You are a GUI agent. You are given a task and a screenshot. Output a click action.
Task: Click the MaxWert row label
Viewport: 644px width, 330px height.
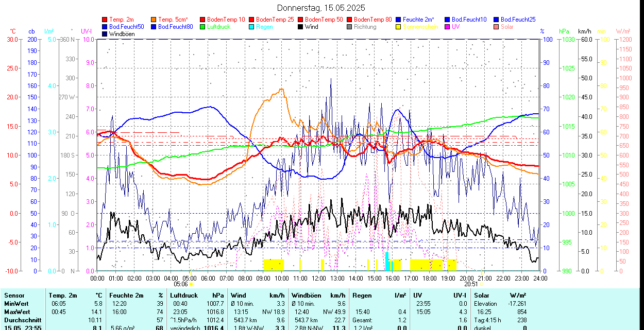click(18, 312)
